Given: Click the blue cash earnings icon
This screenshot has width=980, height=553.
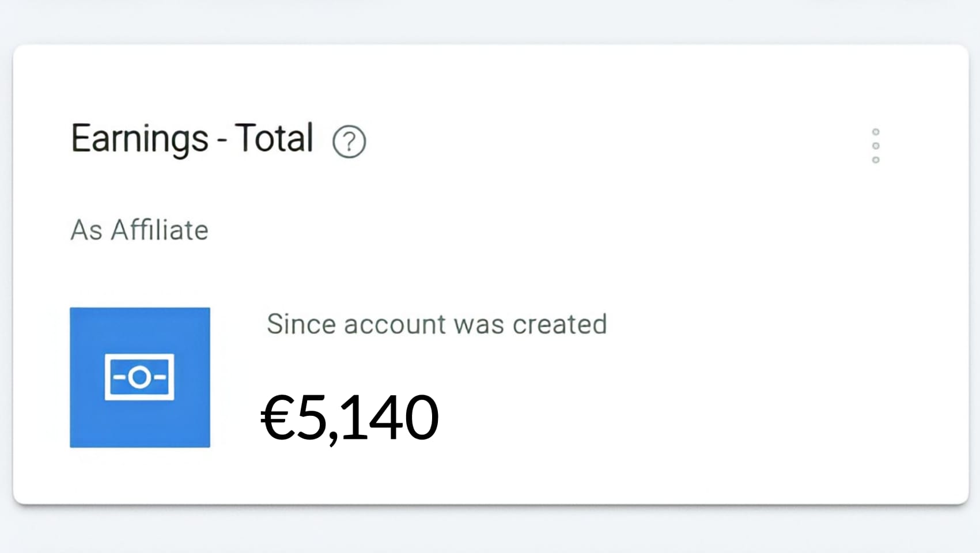Looking at the screenshot, I should (x=140, y=377).
